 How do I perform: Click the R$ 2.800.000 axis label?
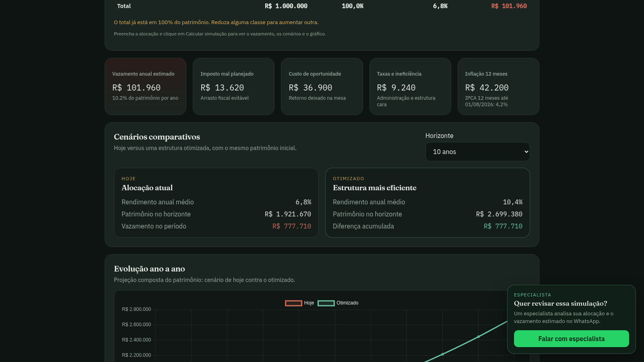136,309
